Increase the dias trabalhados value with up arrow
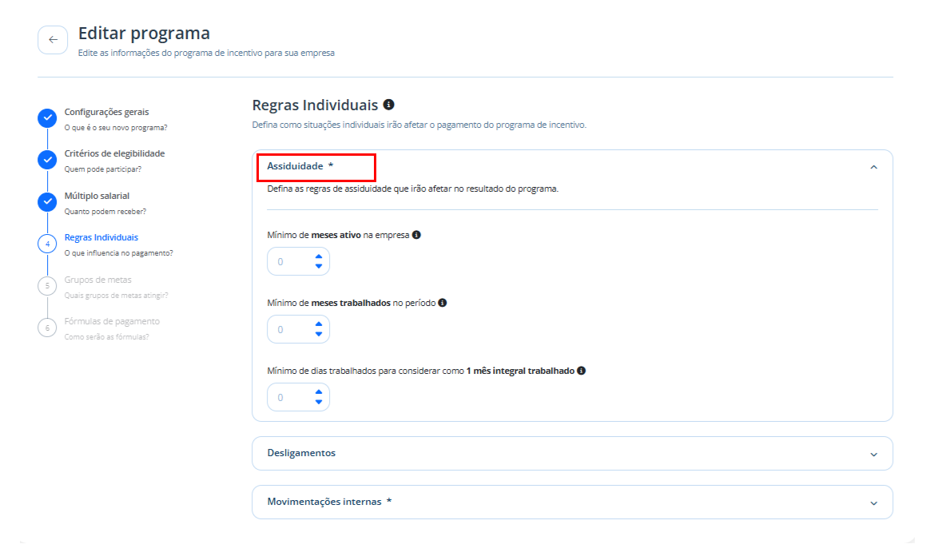The width and height of the screenshot is (934, 560). click(x=319, y=392)
